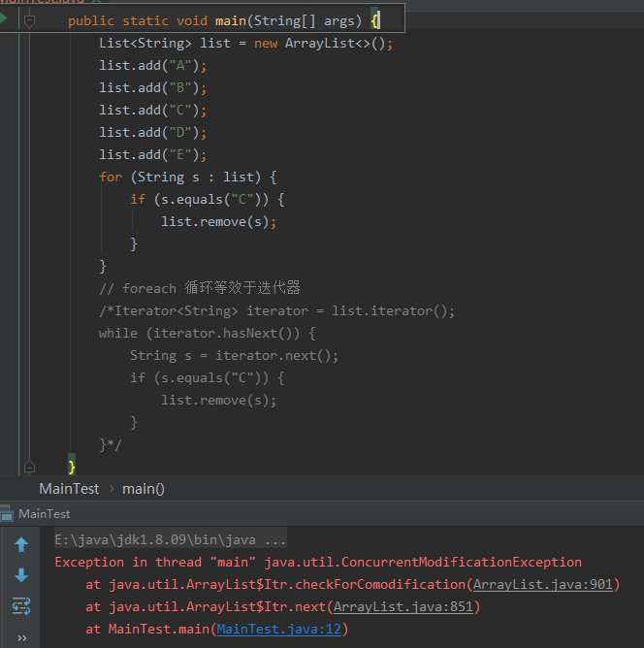Open the MainTest.java:12 stack trace link
This screenshot has width=644, height=648.
pos(278,629)
